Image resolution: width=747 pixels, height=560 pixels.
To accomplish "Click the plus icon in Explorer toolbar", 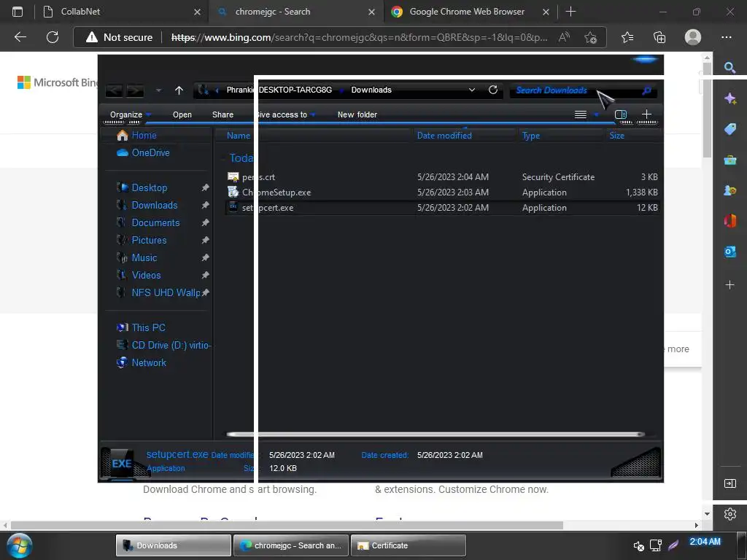I will tap(646, 114).
